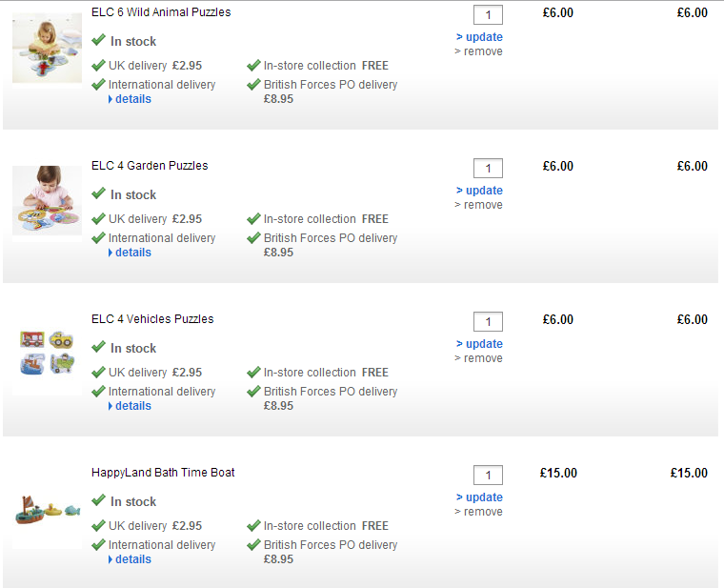Click the £15.00 unit price of HappyLand Bath Time Boat
This screenshot has width=724, height=588.
558,473
